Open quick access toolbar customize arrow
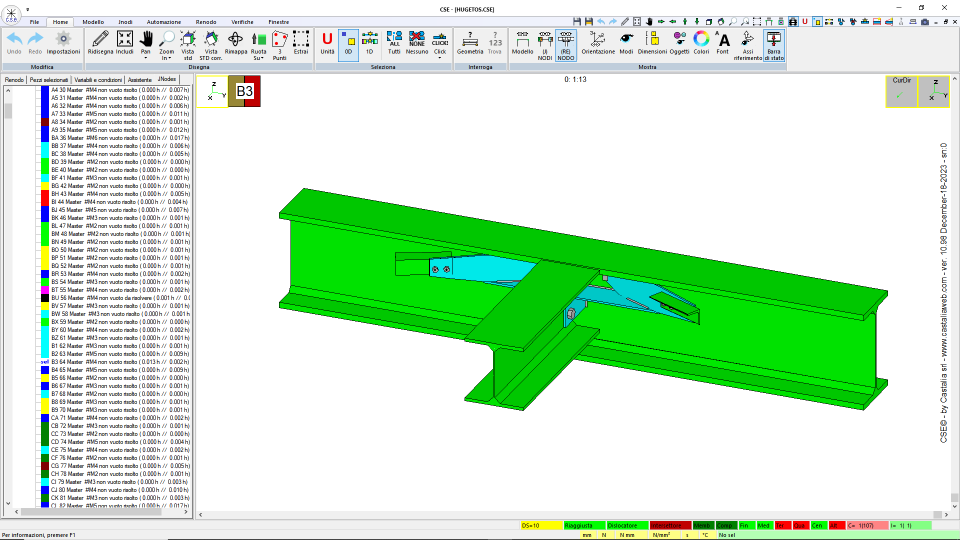960x540 pixels. point(28,9)
